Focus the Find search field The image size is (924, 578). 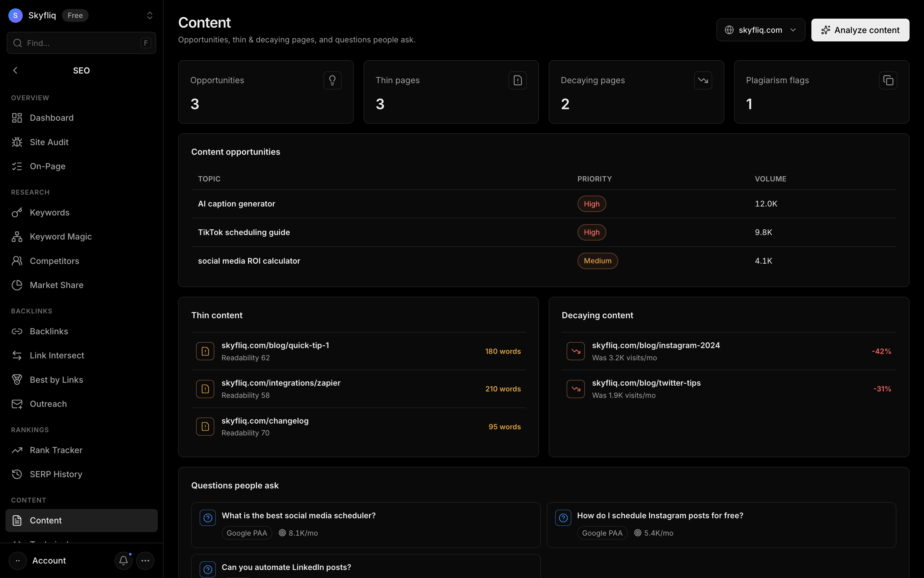pyautogui.click(x=81, y=43)
